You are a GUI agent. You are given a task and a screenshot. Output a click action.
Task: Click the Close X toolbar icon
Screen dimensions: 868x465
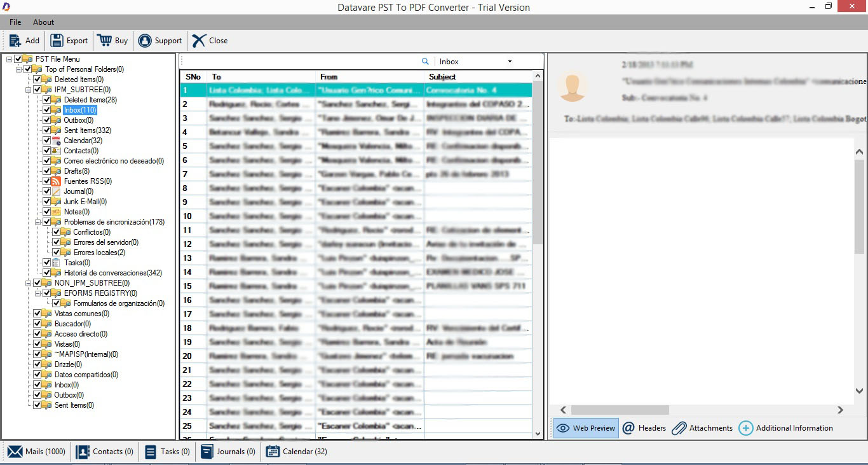[x=199, y=40]
